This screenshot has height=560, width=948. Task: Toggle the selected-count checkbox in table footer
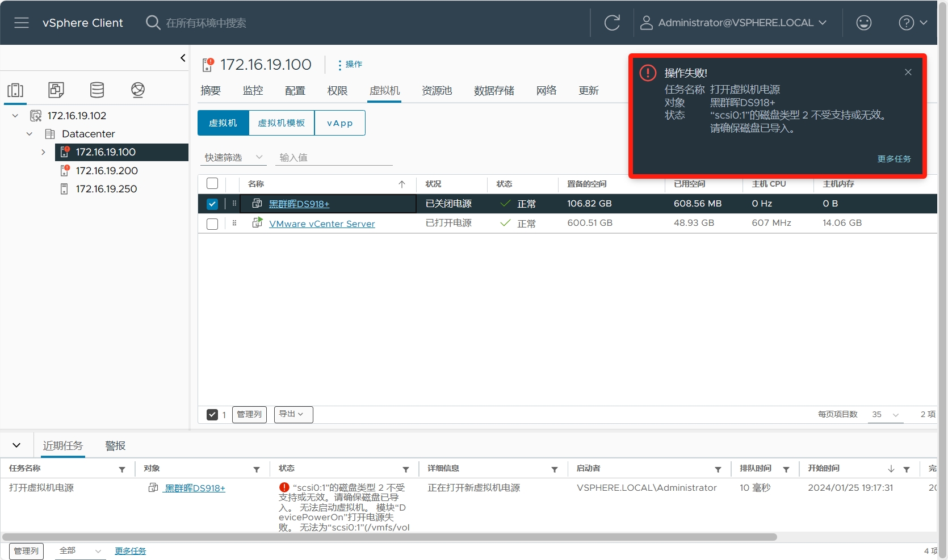click(212, 415)
